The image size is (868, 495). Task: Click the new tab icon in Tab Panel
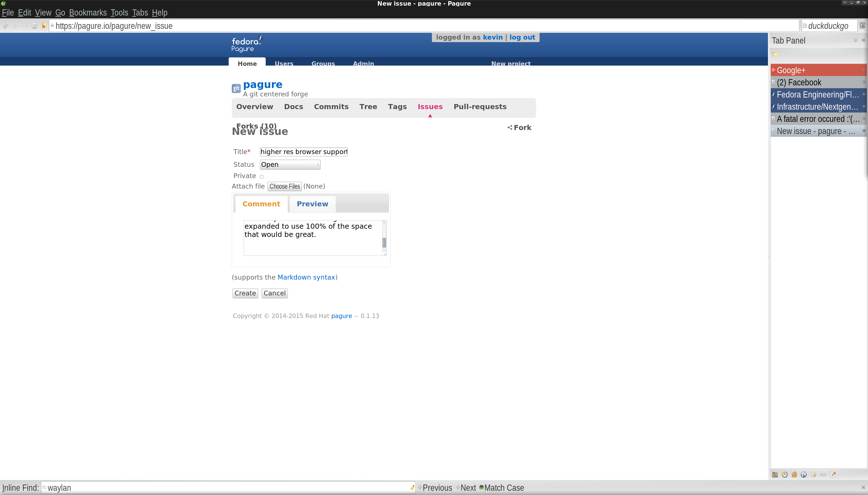775,54
